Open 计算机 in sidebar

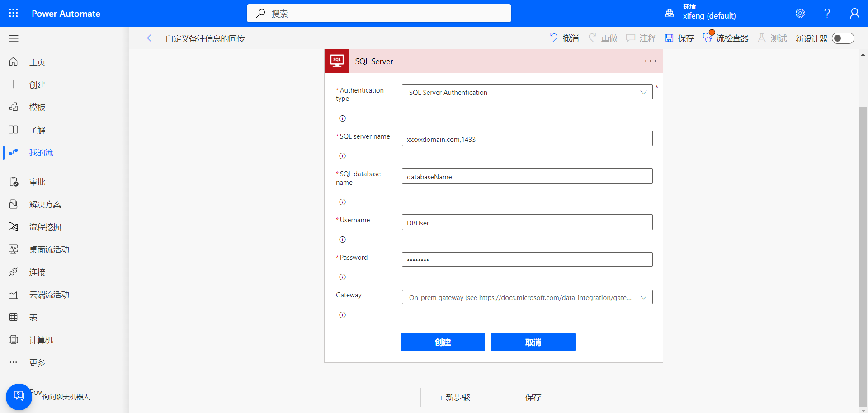click(64, 340)
